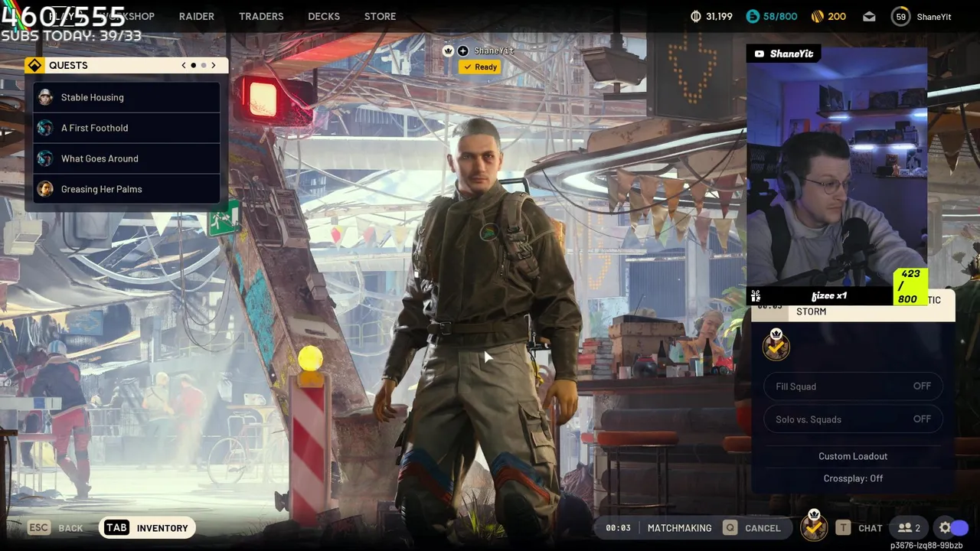Click the STORM map condition label
Viewport: 980px width, 551px height.
click(812, 311)
